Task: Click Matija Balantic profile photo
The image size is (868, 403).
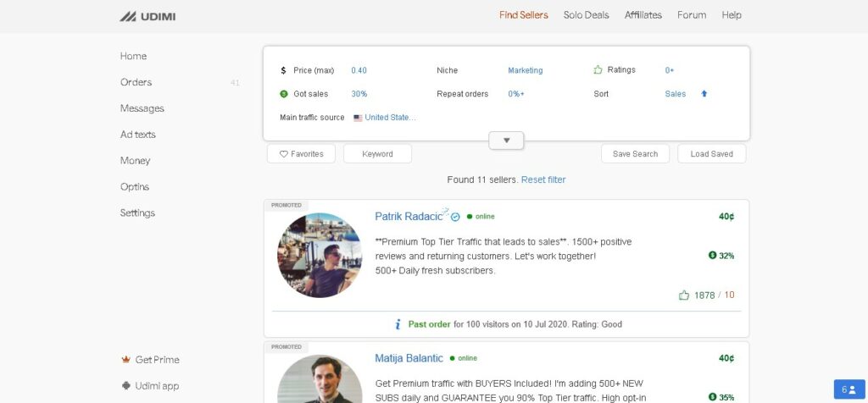Action: click(320, 379)
